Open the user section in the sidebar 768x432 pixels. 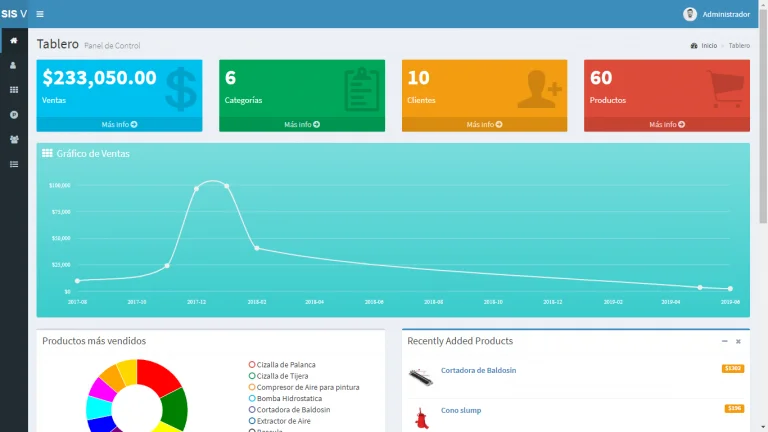pyautogui.click(x=14, y=65)
